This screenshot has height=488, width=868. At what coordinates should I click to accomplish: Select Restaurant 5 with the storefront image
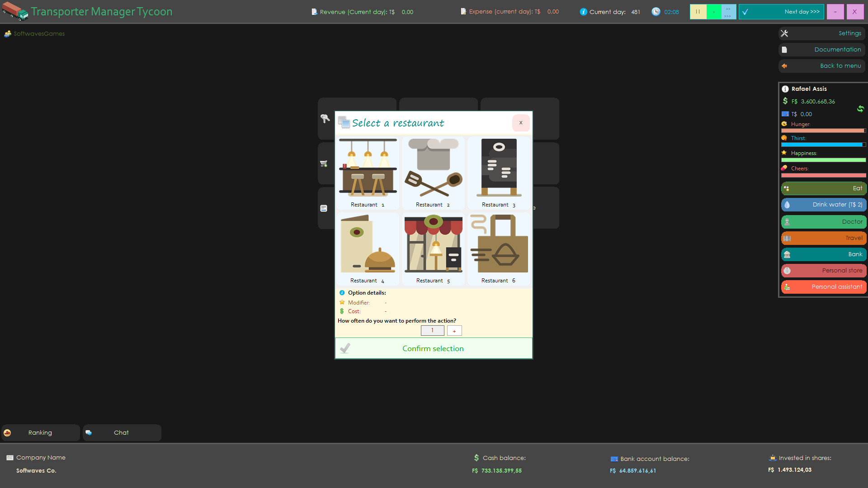pos(433,248)
